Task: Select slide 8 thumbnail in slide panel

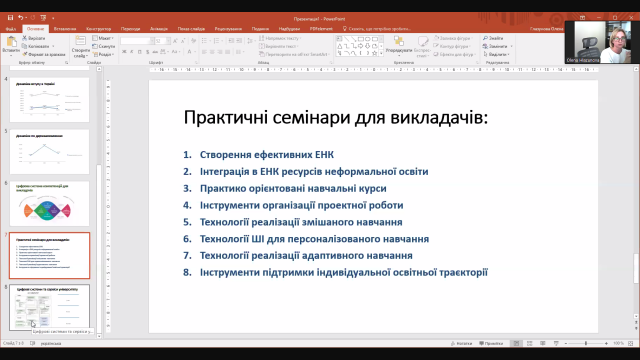Action: click(49, 307)
